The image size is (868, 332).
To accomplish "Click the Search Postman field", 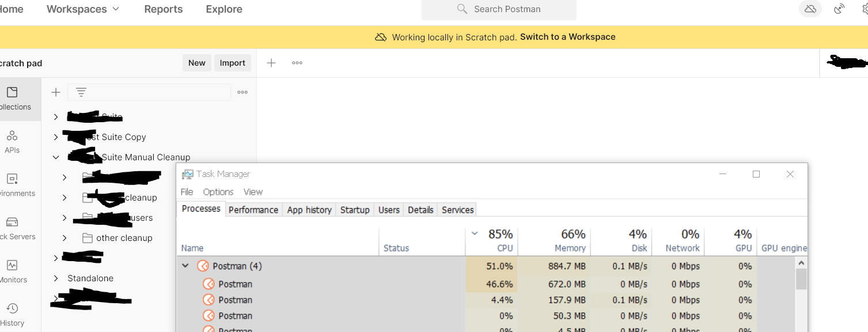I will coord(499,9).
